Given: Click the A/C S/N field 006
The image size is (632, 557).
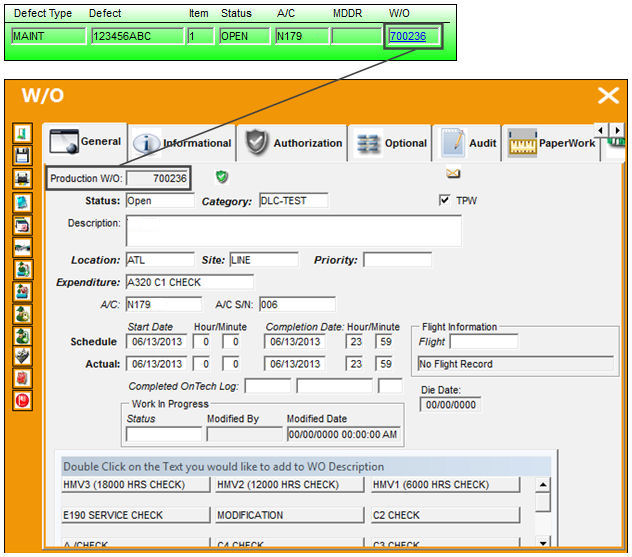Looking at the screenshot, I should tap(297, 304).
